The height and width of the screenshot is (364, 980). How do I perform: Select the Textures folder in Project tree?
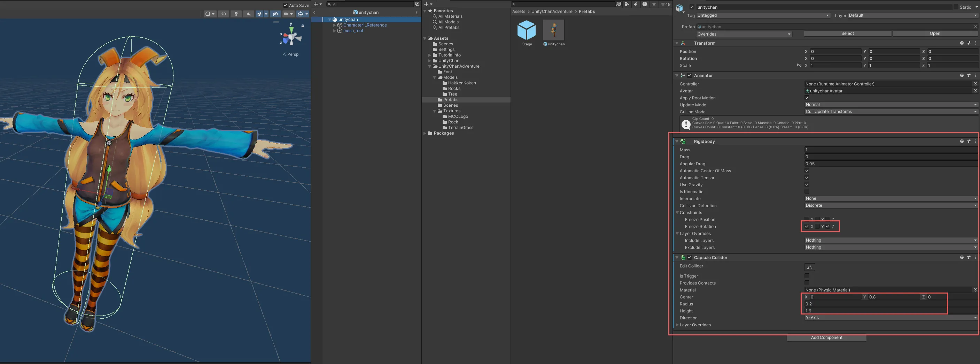(x=451, y=111)
